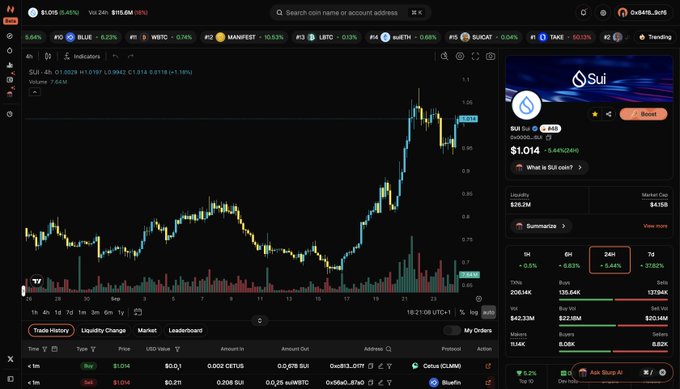Open chart Indicators menu
Viewport: 680px width, 389px height.
(x=82, y=56)
